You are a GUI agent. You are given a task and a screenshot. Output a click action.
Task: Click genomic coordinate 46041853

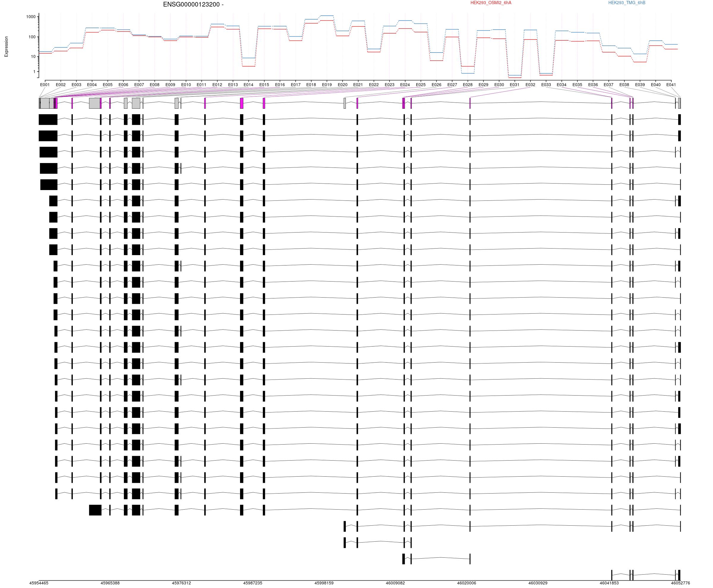click(609, 583)
